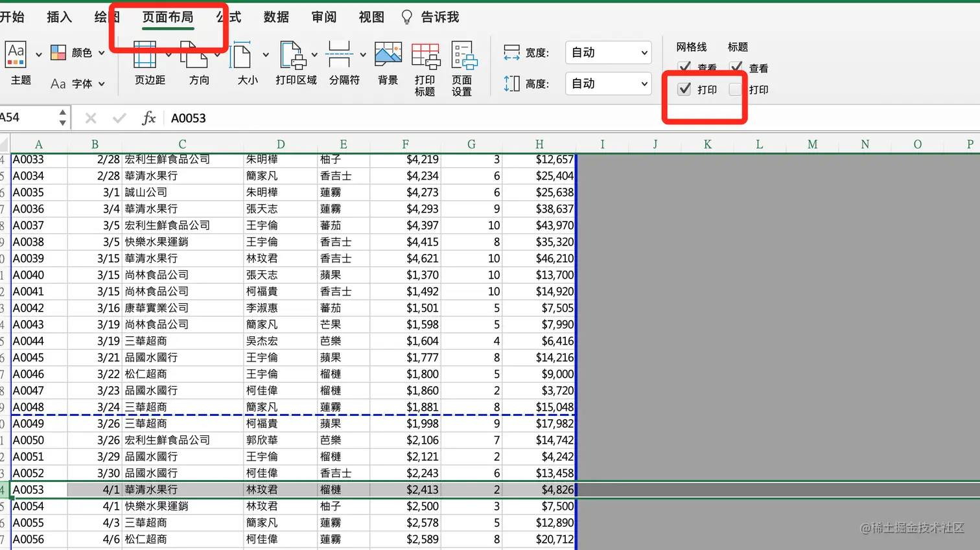Click date cell 3/30
Viewport: 980px width, 550px height.
95,473
